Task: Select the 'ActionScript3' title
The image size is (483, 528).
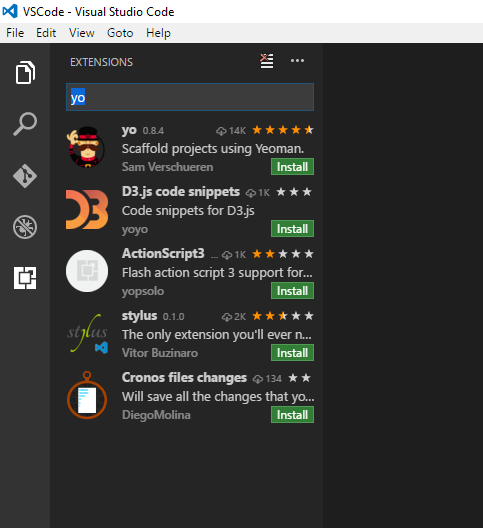Action: tap(163, 253)
